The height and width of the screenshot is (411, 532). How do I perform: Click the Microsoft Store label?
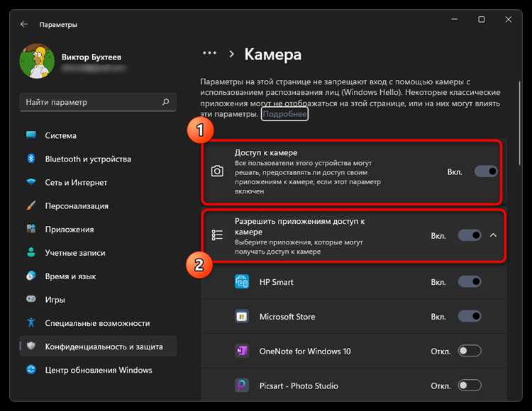[x=287, y=317]
